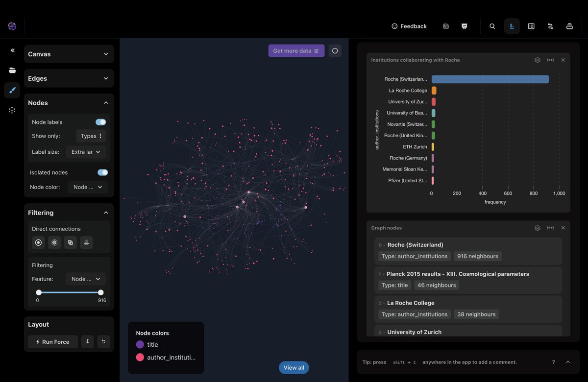Click the Roche (Switzerland) bar in chart
The width and height of the screenshot is (588, 382).
[490, 79]
